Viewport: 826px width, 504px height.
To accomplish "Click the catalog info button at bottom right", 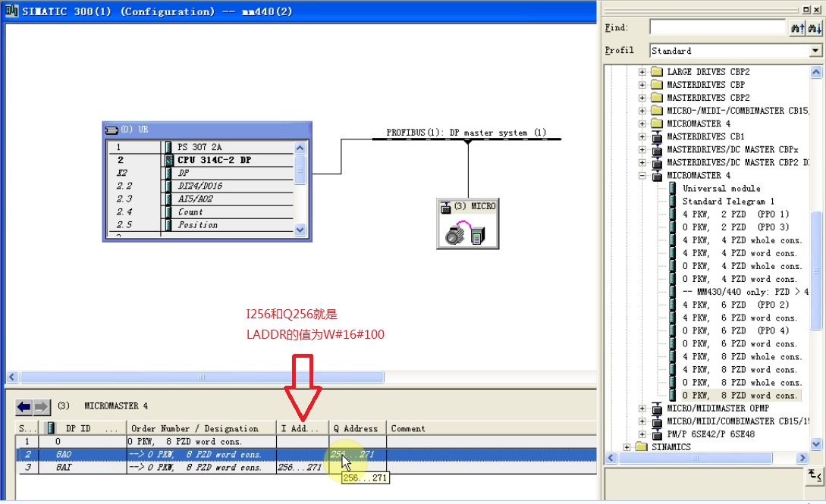I will 813,476.
